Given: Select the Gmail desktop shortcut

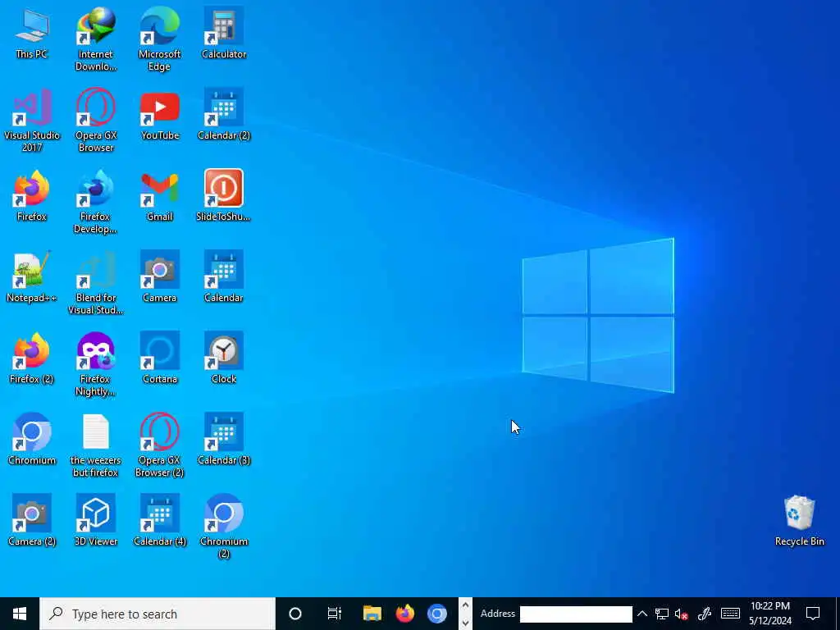Looking at the screenshot, I should point(160,196).
